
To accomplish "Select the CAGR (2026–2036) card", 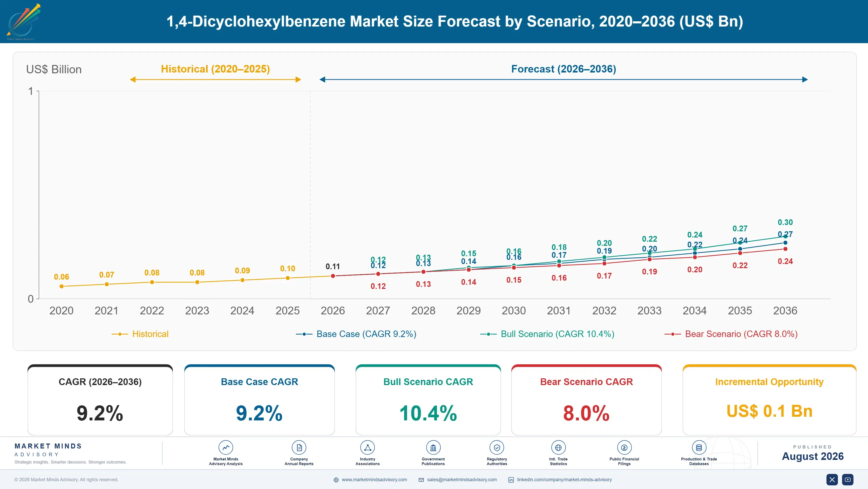I will coord(100,400).
